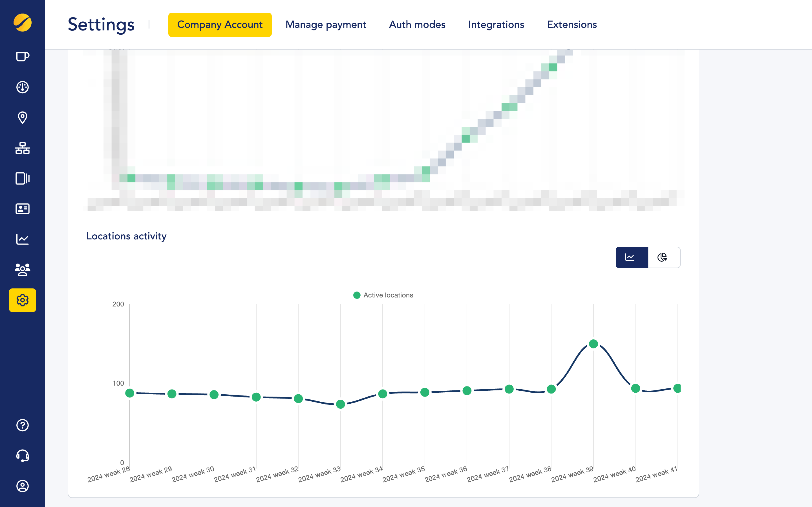Go to the Integrations tab
812x507 pixels.
(496, 25)
